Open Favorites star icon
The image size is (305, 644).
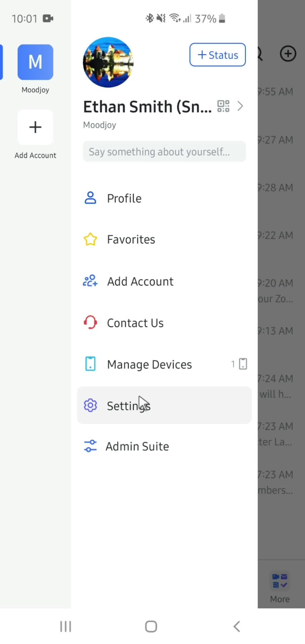[x=90, y=239]
